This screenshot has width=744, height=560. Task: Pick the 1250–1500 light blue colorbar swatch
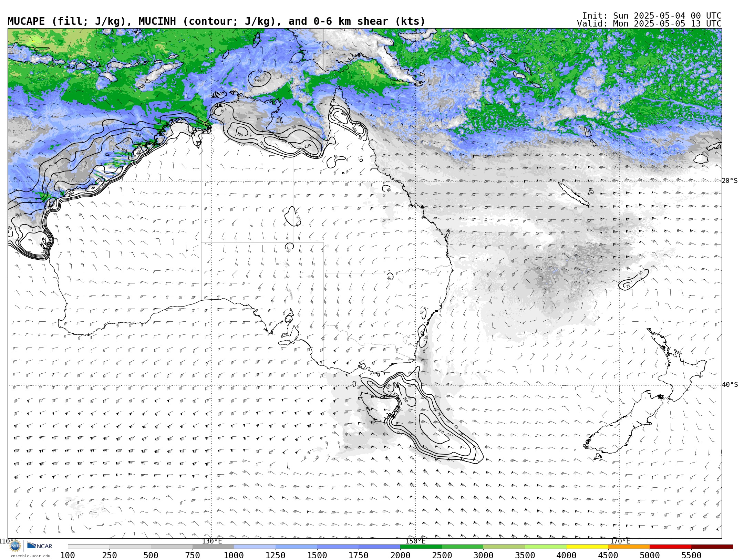click(x=296, y=547)
